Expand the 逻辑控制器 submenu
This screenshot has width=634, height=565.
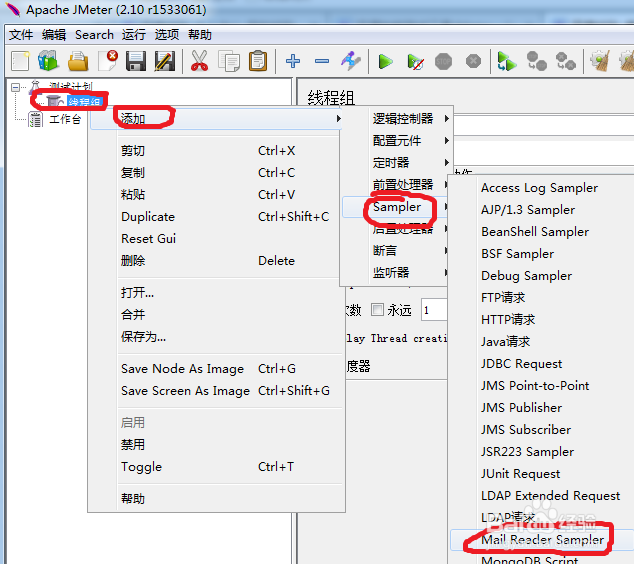[397, 119]
